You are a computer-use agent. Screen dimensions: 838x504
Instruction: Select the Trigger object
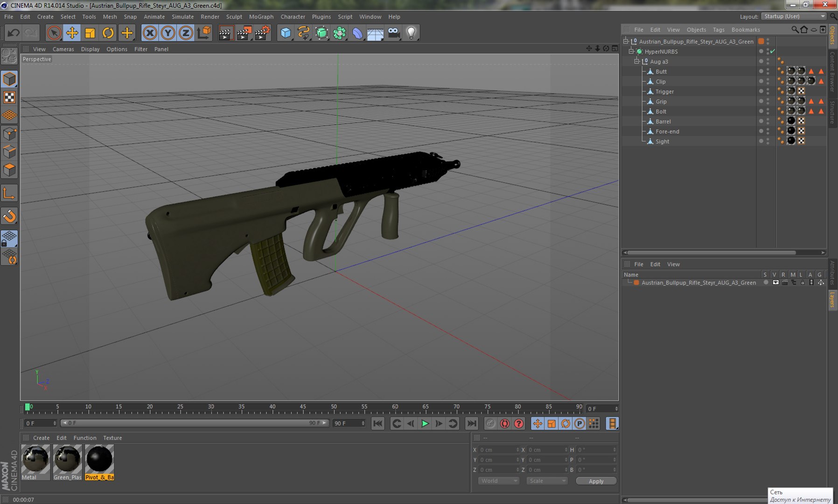[x=664, y=91]
